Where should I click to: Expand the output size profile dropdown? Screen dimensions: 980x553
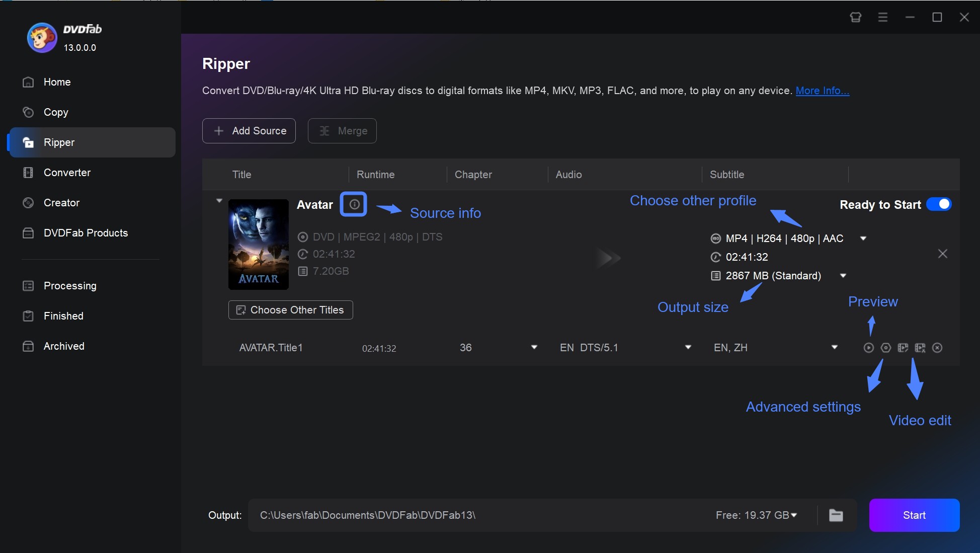click(844, 275)
